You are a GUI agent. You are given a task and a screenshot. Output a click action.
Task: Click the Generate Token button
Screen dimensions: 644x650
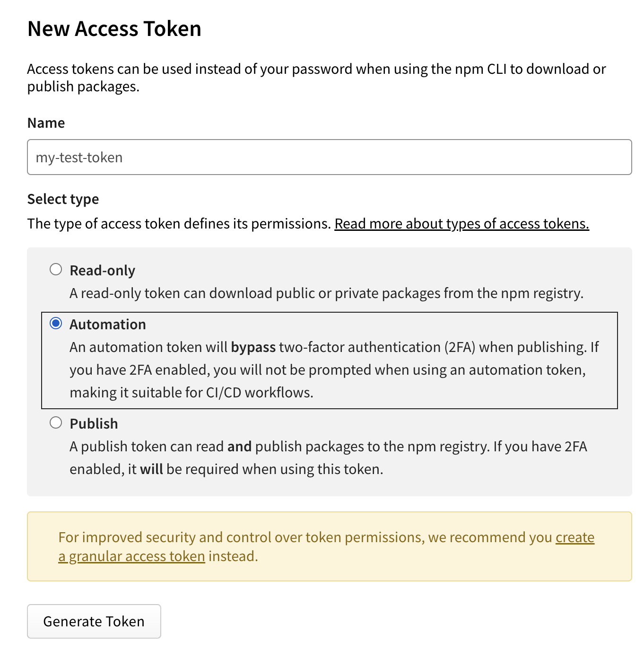[x=94, y=621]
